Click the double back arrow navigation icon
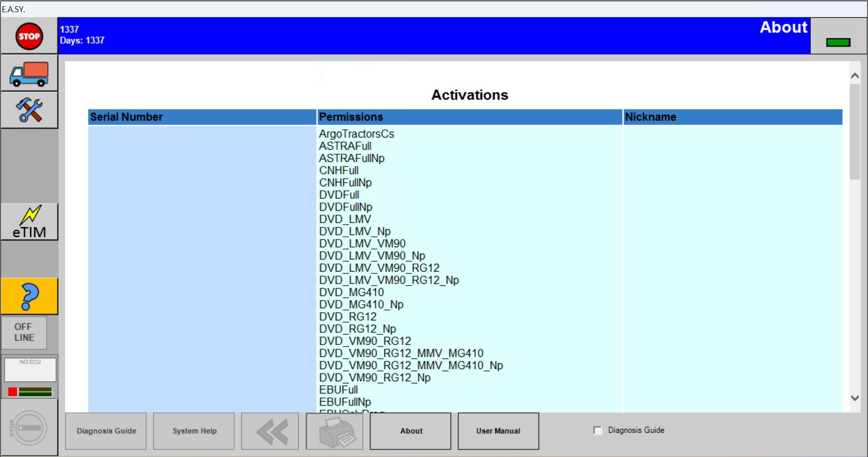 click(x=269, y=431)
